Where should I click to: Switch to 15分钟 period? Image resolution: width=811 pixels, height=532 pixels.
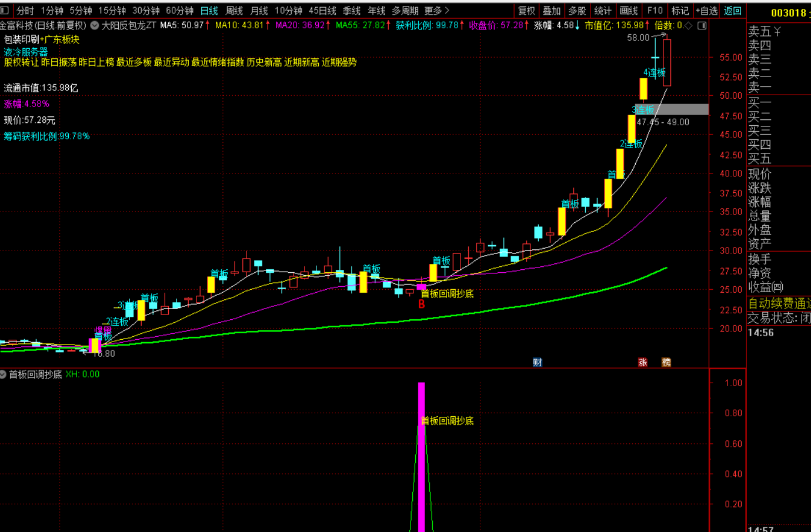112,11
